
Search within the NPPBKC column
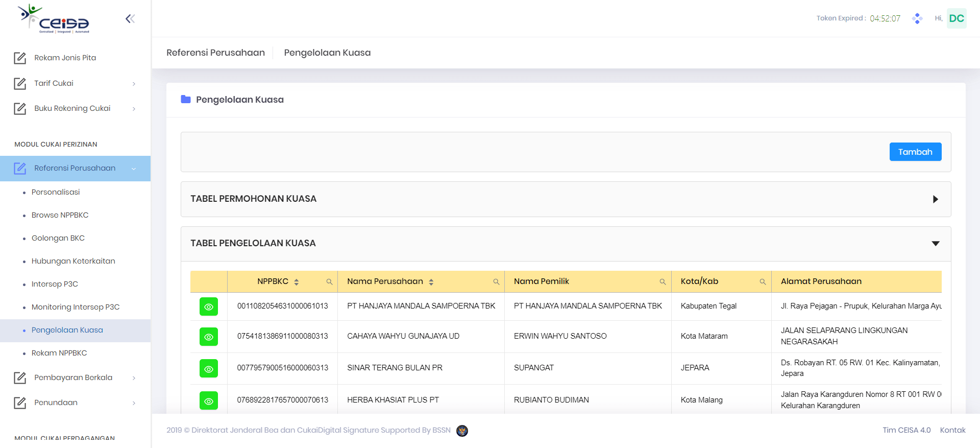329,282
